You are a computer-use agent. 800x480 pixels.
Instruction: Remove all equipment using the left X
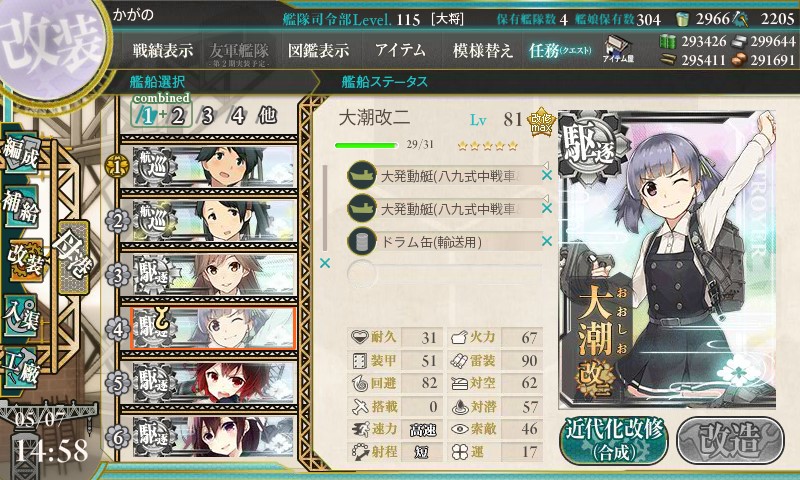click(x=324, y=263)
